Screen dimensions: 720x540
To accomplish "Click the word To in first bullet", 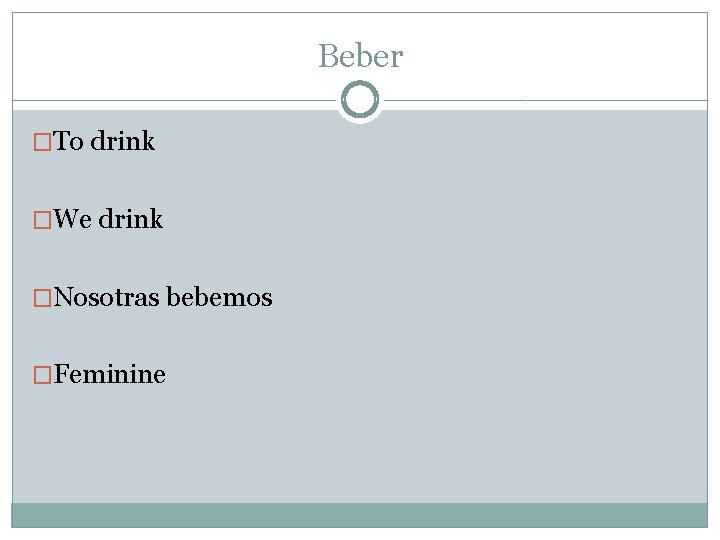I will (x=68, y=141).
